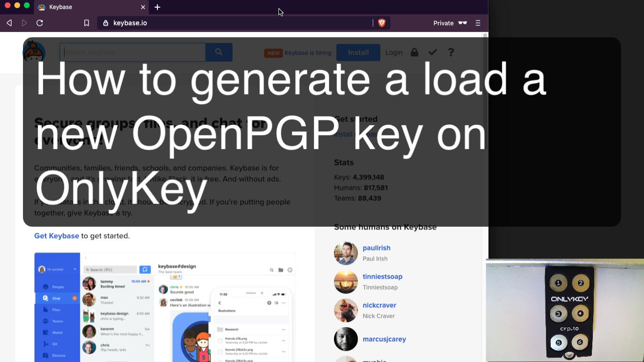The image size is (644, 362).
Task: Click the Some humans on Keybase heading
Action: pos(385,227)
